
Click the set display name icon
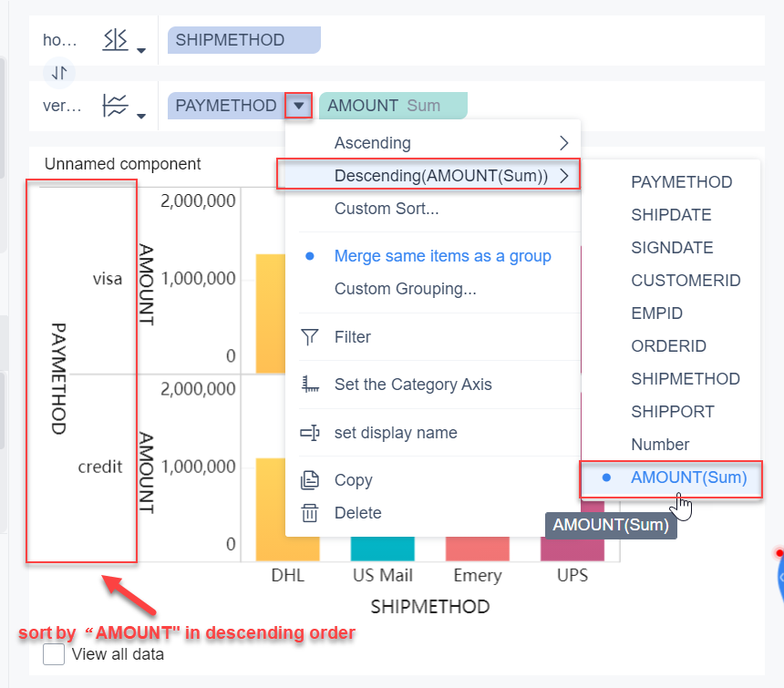[310, 432]
